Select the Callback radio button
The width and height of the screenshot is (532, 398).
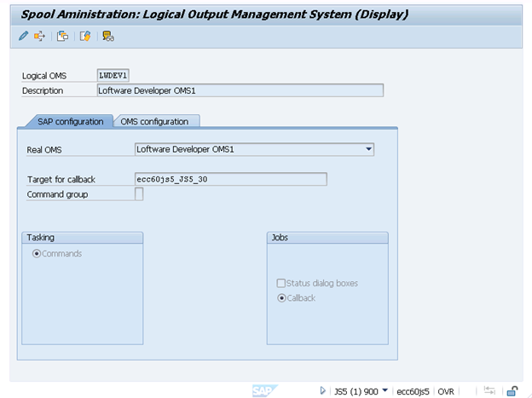pyautogui.click(x=281, y=298)
